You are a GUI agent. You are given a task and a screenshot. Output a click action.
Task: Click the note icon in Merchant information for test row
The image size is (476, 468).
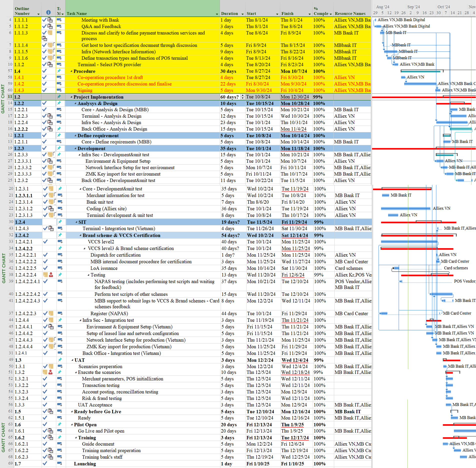point(51,195)
